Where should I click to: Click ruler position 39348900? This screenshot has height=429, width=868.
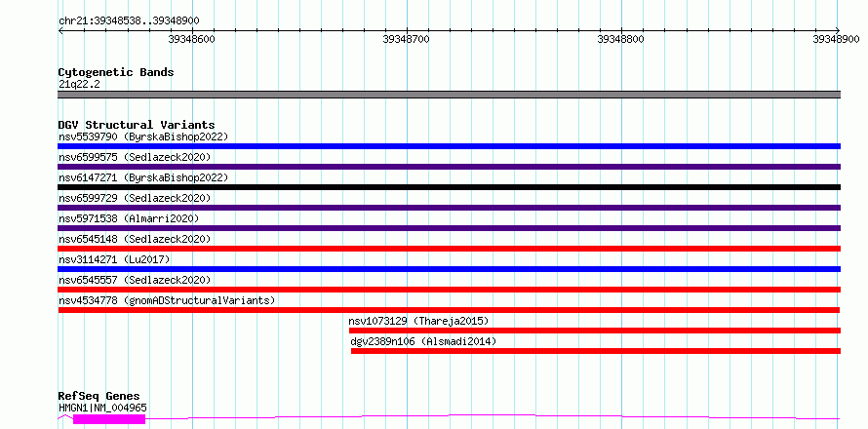coord(836,39)
